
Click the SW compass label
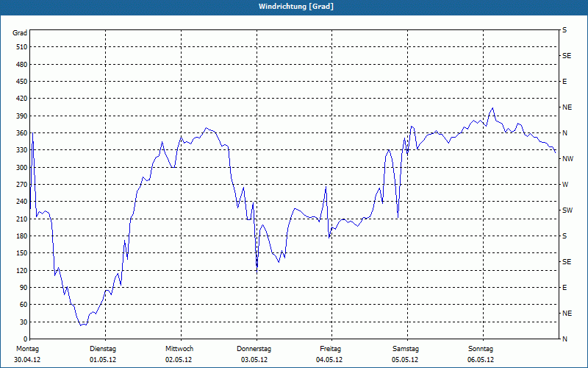point(567,210)
